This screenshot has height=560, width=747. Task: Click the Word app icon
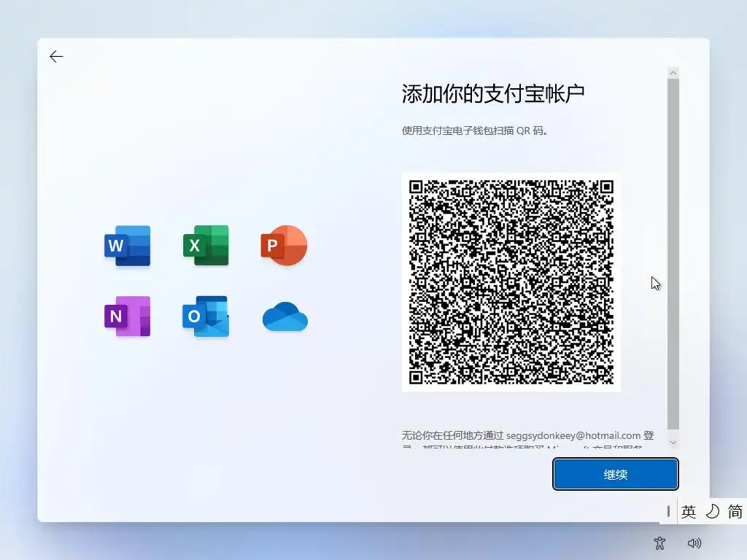(127, 246)
